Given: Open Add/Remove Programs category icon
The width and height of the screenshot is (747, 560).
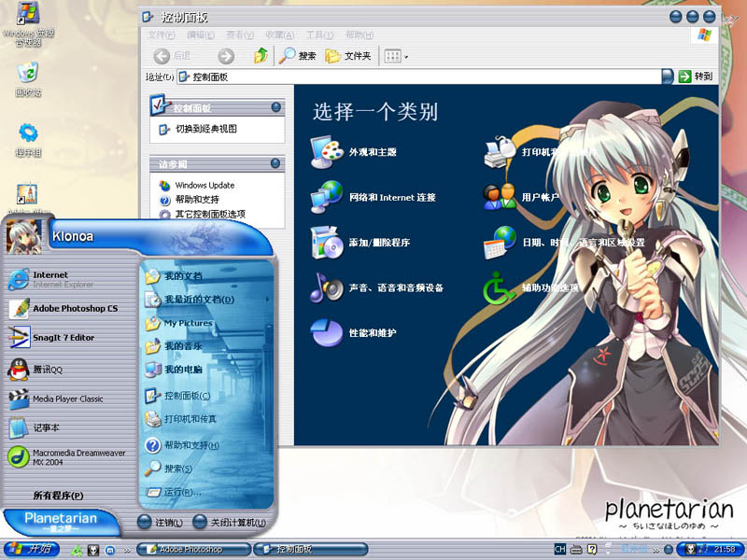Looking at the screenshot, I should pyautogui.click(x=327, y=243).
